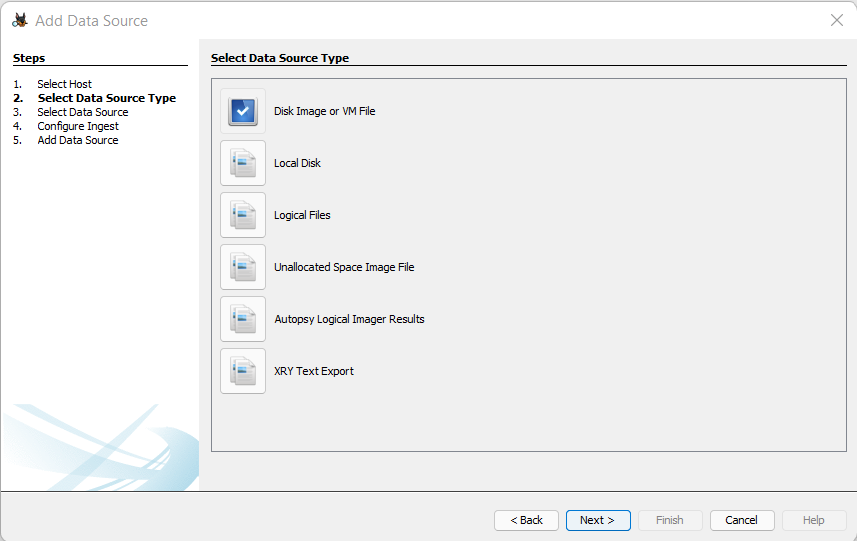This screenshot has width=857, height=541.
Task: Go back with the Back button
Action: [526, 520]
